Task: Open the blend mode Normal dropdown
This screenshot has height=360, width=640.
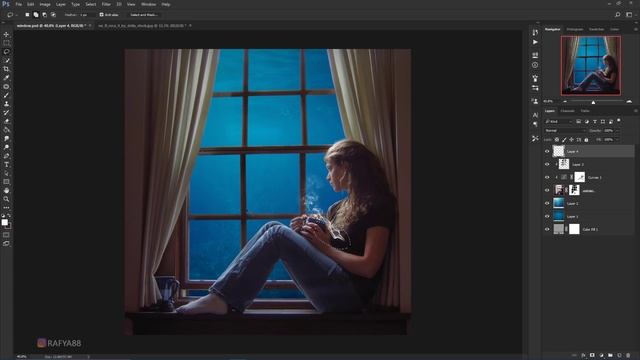Action: (564, 131)
